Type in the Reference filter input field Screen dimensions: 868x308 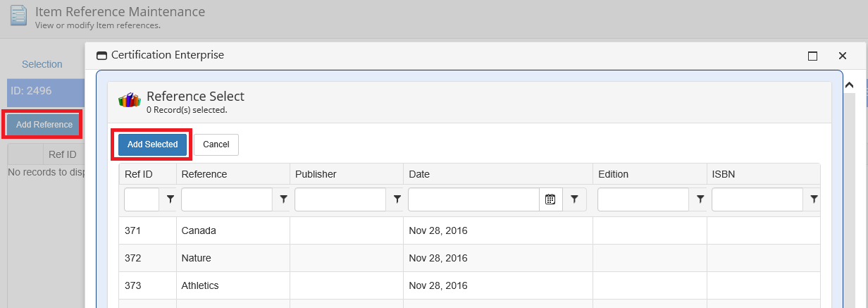point(227,200)
